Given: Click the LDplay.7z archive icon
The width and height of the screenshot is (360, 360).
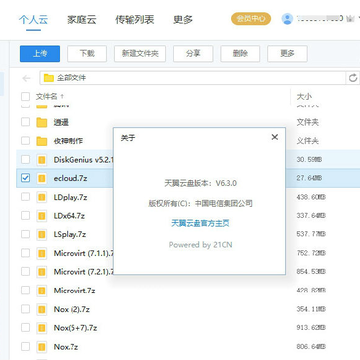Looking at the screenshot, I should [x=42, y=197].
